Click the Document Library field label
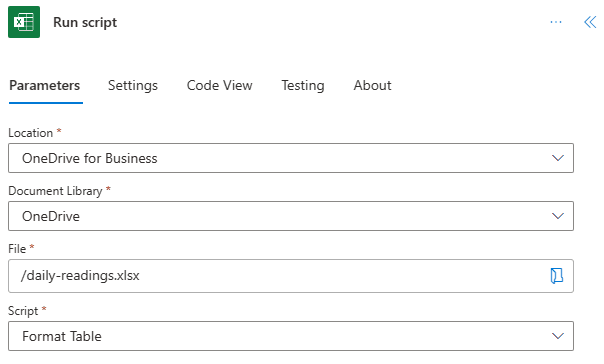This screenshot has height=364, width=604. [55, 191]
